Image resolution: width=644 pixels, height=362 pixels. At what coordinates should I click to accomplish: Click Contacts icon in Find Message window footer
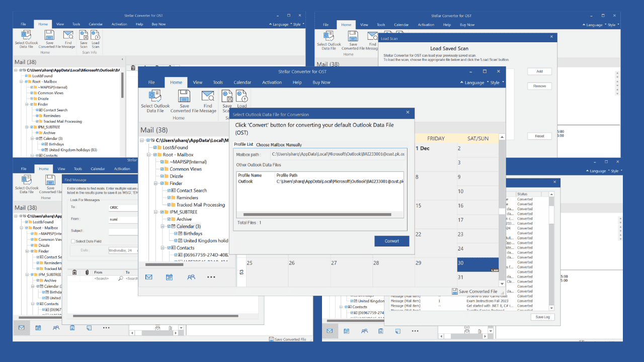(55, 328)
